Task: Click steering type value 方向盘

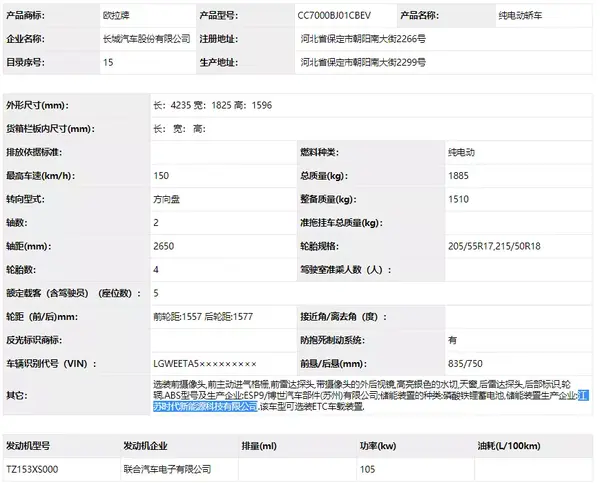Action: (x=166, y=199)
